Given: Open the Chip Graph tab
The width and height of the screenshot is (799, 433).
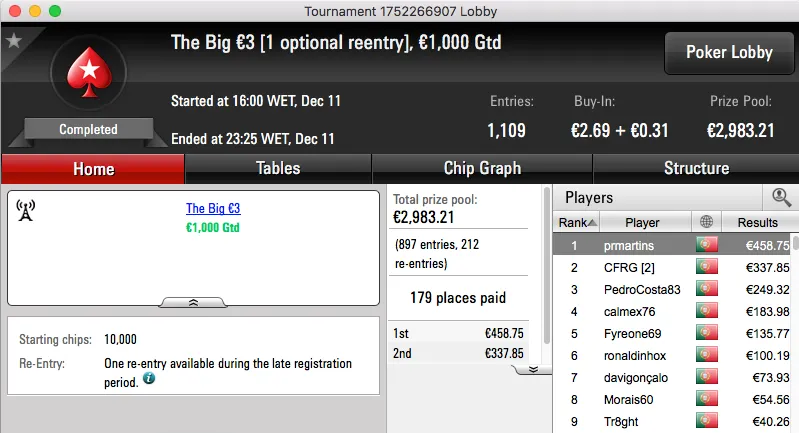Looking at the screenshot, I should [x=482, y=169].
